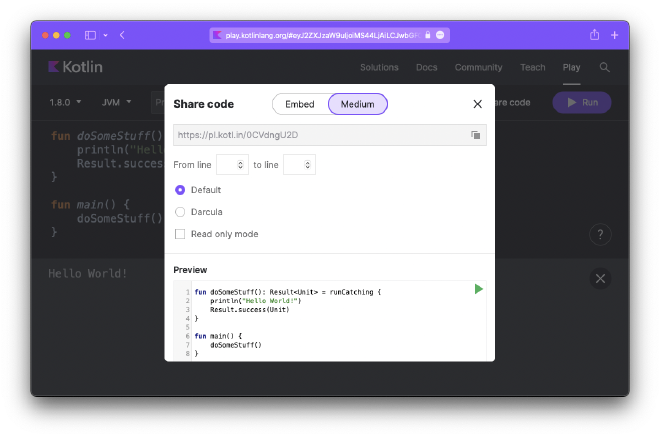
Task: Enable the Read only mode checkbox
Action: point(180,234)
